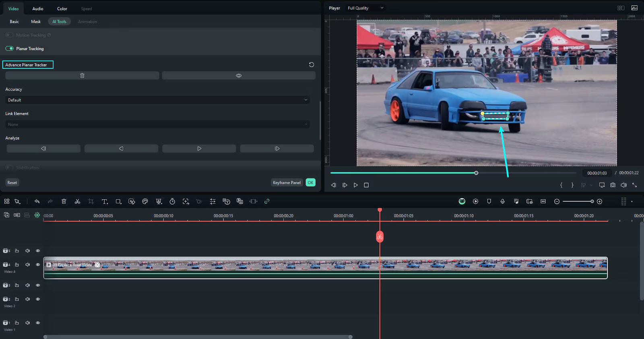Click the mark in brace icon
This screenshot has width=644, height=339.
tap(561, 185)
